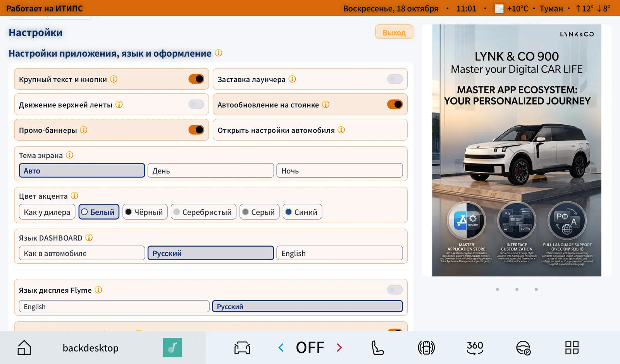
Task: Show info for Крупный текст и кнопки
Action: (x=114, y=79)
